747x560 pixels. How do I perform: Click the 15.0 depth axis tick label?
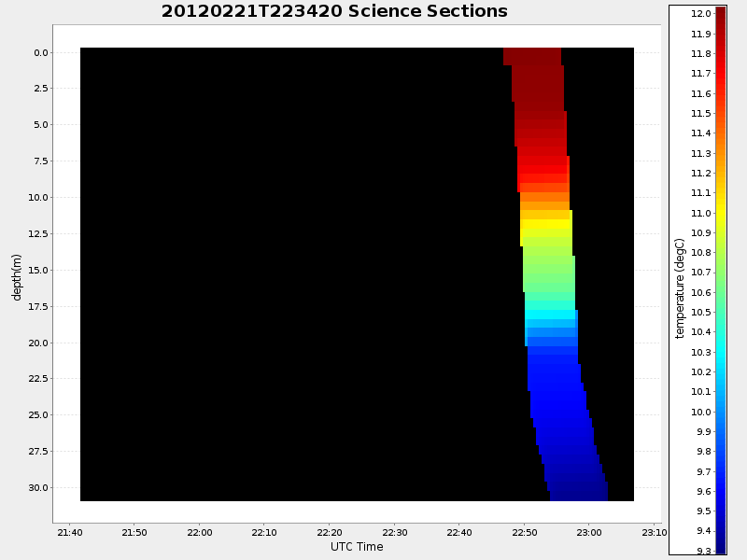click(x=35, y=270)
